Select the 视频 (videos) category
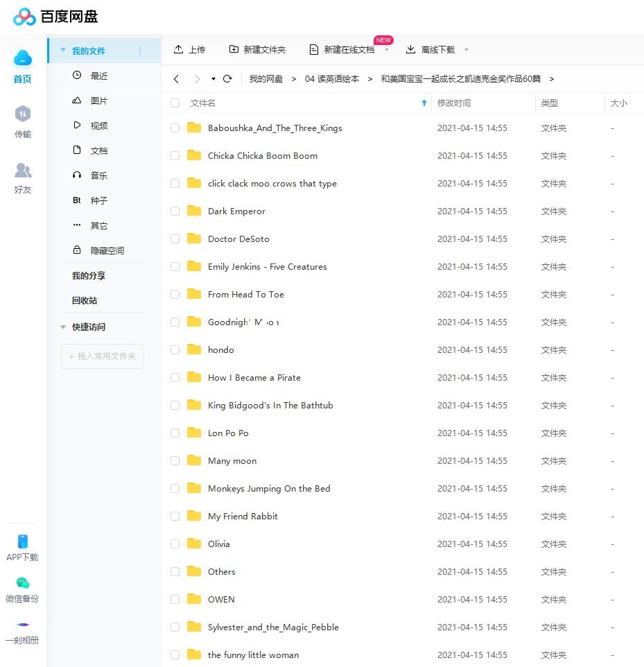This screenshot has height=667, width=644. click(98, 125)
